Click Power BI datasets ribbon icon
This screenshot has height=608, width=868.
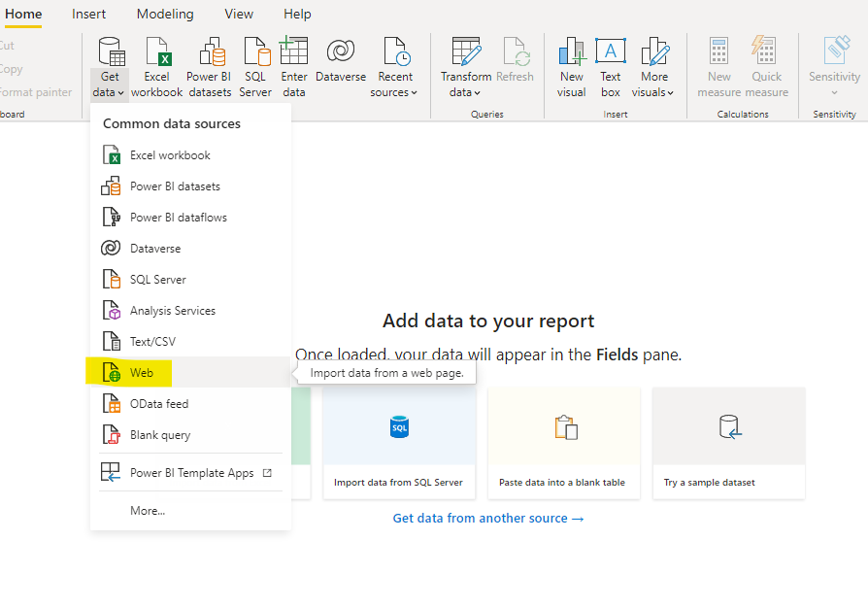tap(212, 51)
